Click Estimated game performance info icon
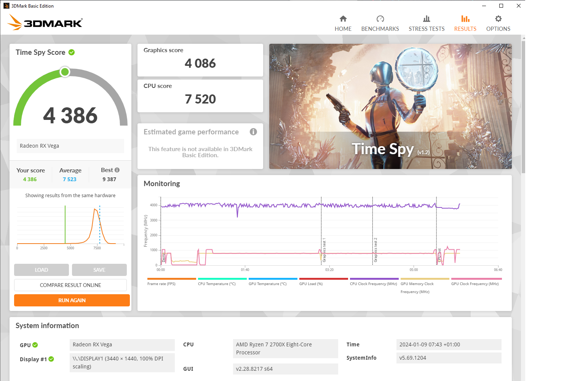Viewport: 588px width, 381px height. 253,132
